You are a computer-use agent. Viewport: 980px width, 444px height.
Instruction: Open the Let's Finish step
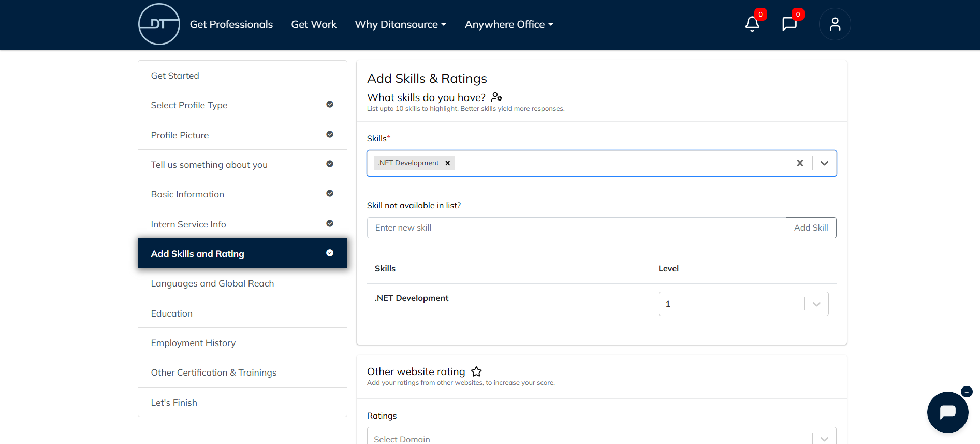point(242,403)
